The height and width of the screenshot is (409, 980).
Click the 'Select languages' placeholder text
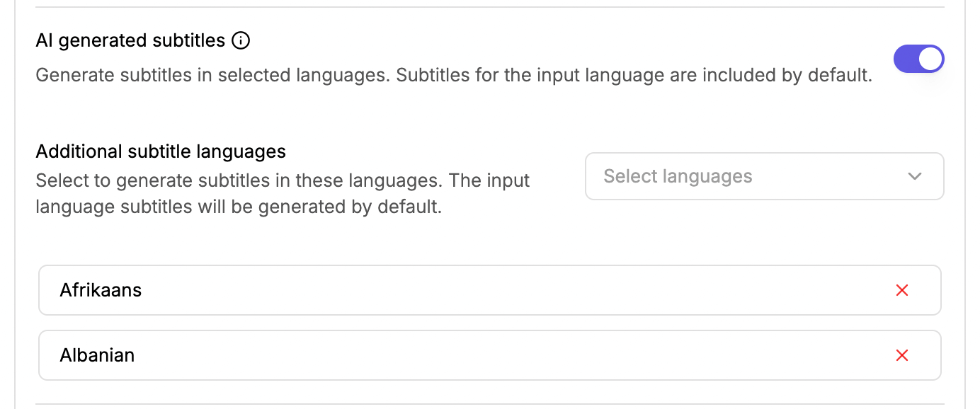coord(678,176)
